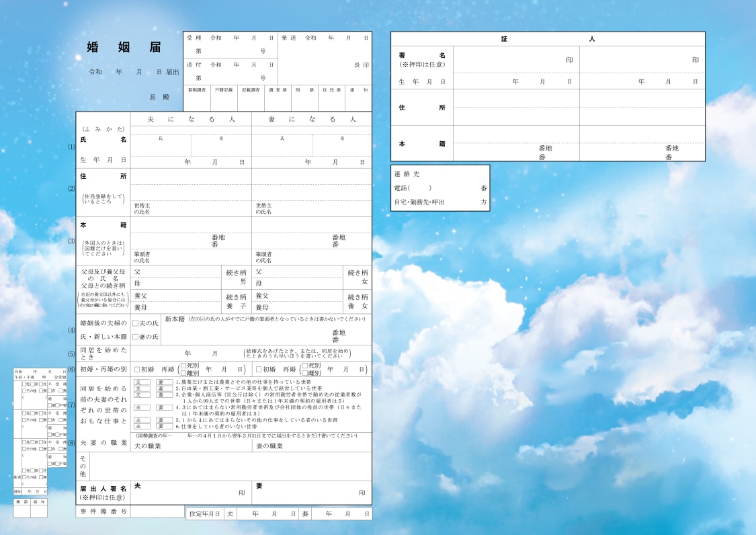Click the 生年月日 label in witness table
This screenshot has width=756, height=535.
point(422,82)
